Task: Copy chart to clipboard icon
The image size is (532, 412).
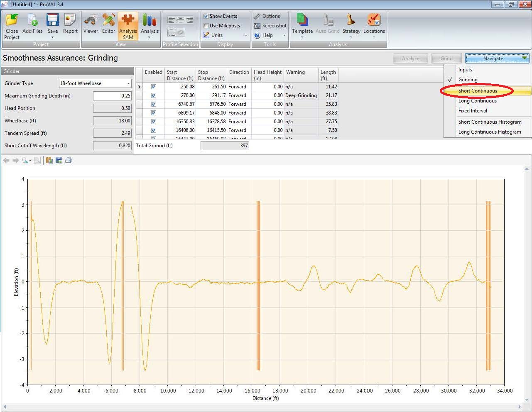Action: (x=49, y=160)
